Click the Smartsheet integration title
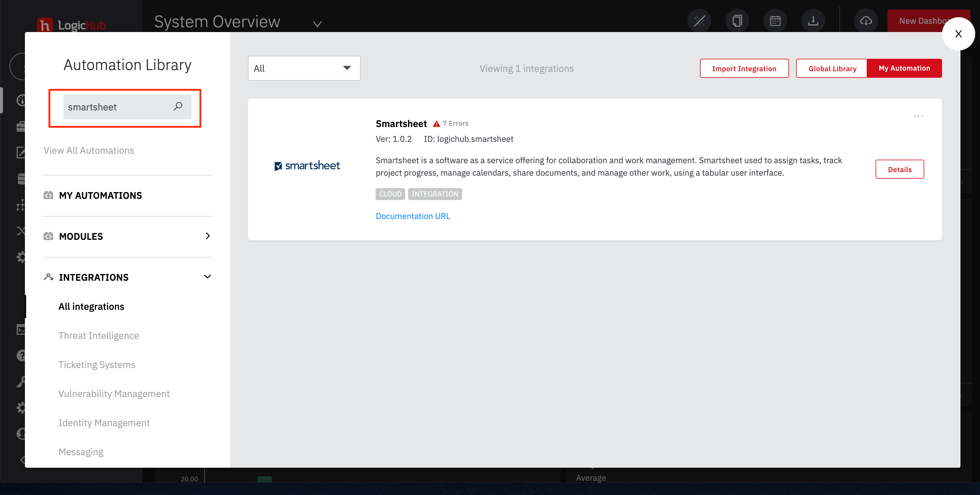This screenshot has width=980, height=495. [401, 123]
